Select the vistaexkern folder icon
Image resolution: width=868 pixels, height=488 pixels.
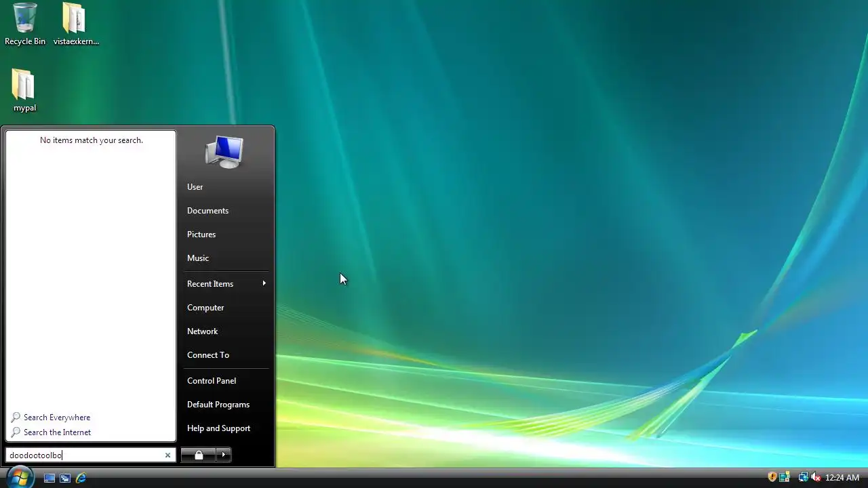pos(75,24)
